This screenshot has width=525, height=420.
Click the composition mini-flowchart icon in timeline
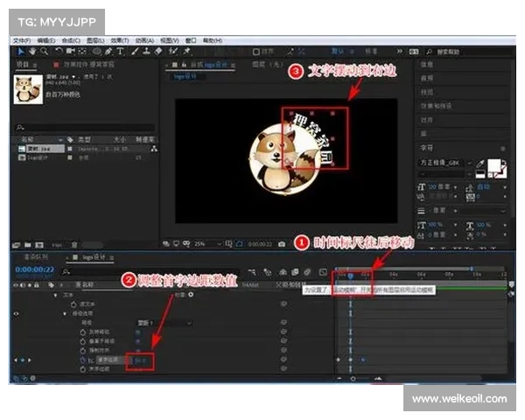pyautogui.click(x=252, y=272)
